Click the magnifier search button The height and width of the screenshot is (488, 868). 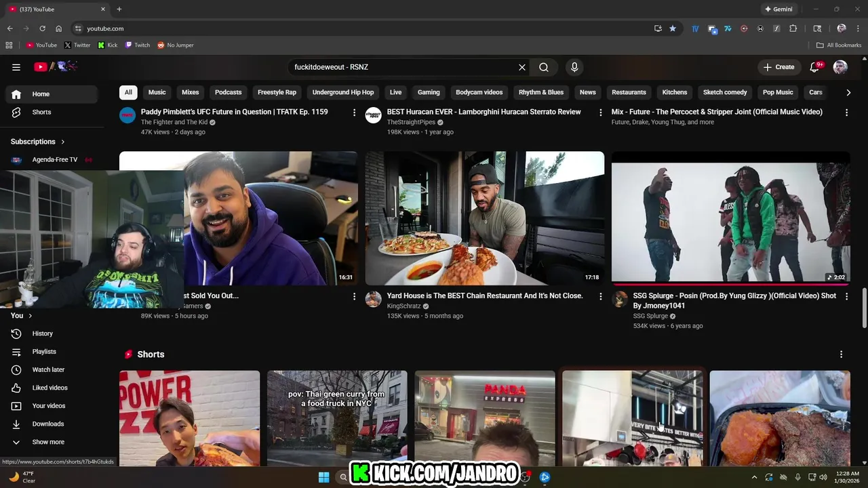click(x=544, y=67)
